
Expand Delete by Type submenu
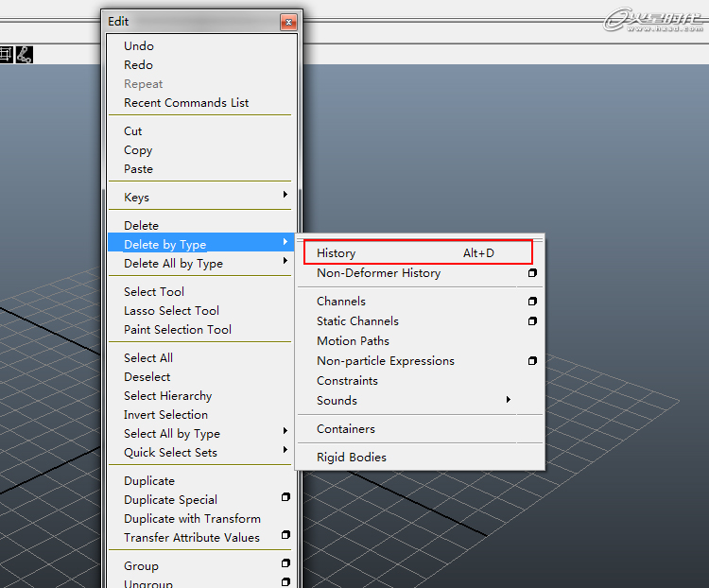tap(285, 242)
